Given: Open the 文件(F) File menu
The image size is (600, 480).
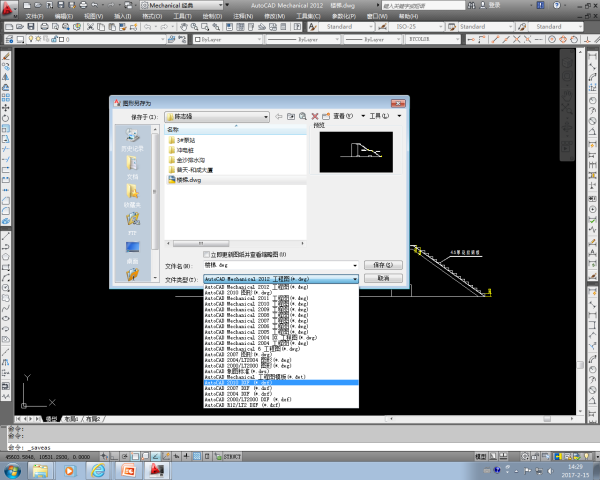Looking at the screenshot, I should pos(34,16).
